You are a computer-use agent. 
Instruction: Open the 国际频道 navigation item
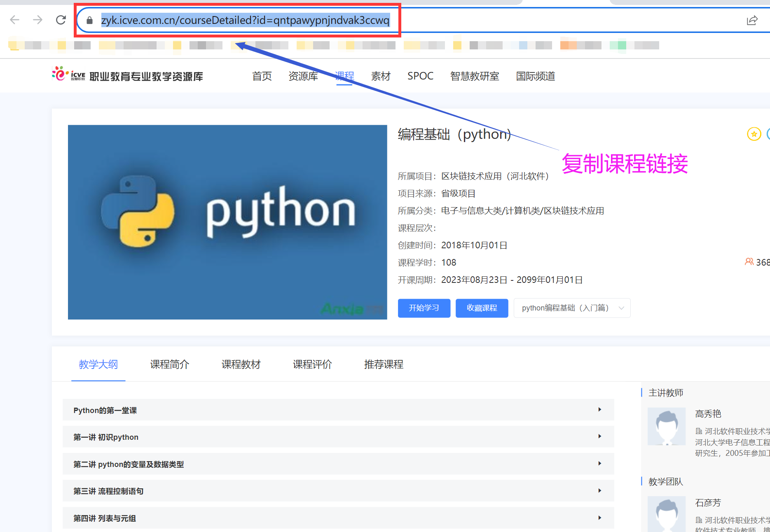[x=536, y=76]
